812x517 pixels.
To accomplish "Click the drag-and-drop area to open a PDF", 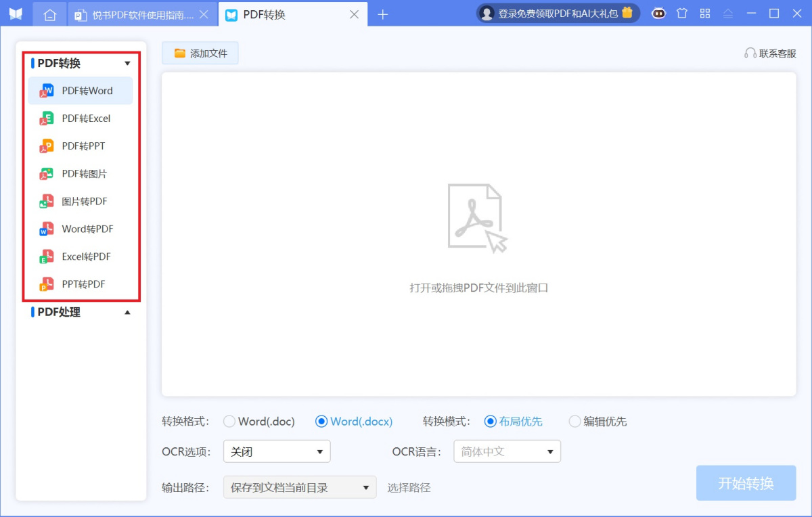I will click(x=478, y=237).
